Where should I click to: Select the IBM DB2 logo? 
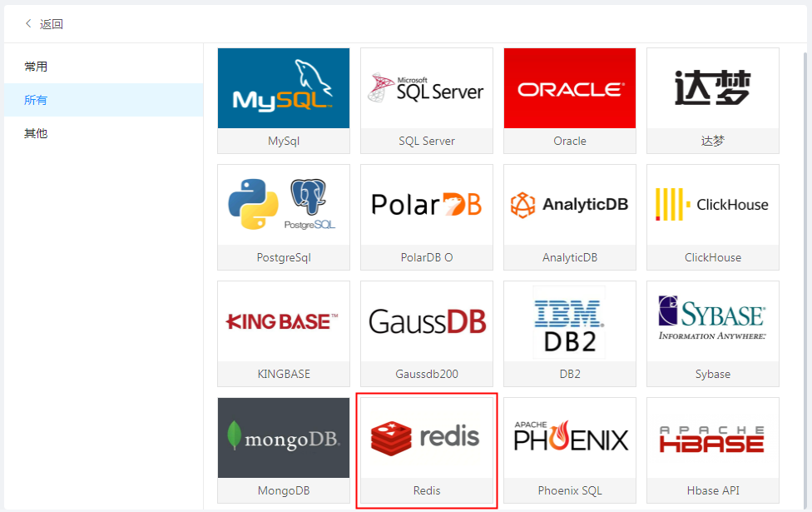tap(570, 321)
